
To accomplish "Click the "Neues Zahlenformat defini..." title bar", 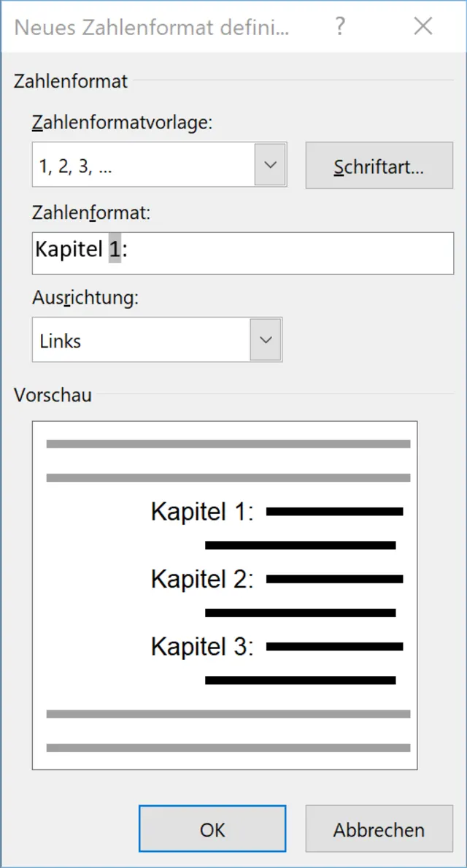I will pos(152,27).
